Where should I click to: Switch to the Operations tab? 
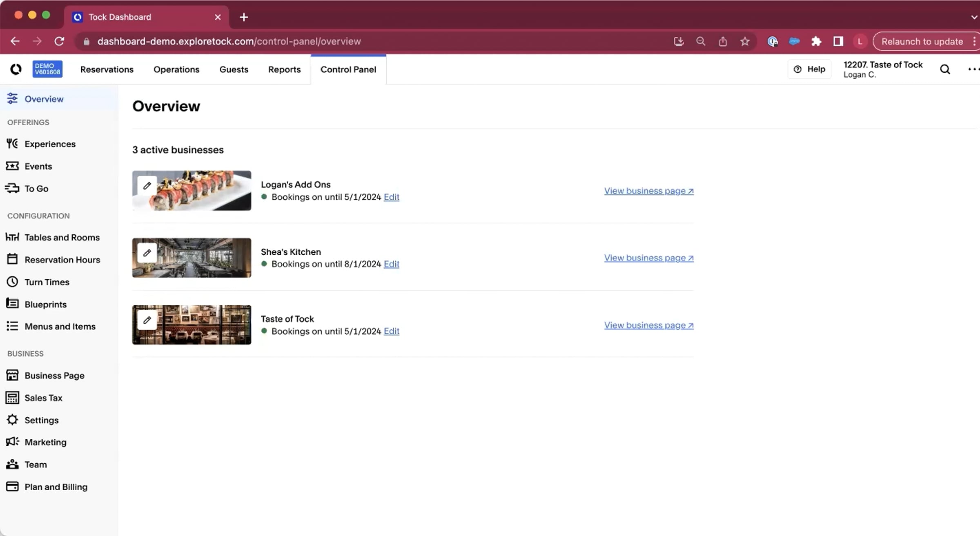click(176, 69)
